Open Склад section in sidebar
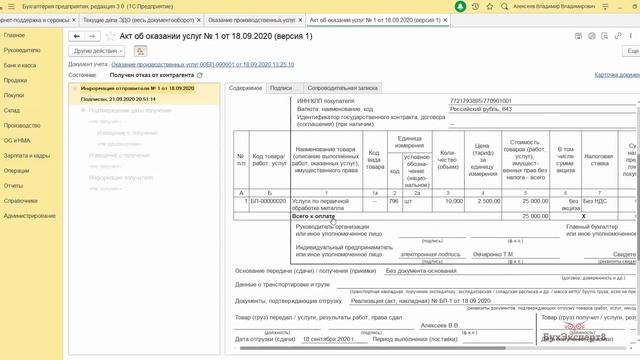 pos(12,110)
